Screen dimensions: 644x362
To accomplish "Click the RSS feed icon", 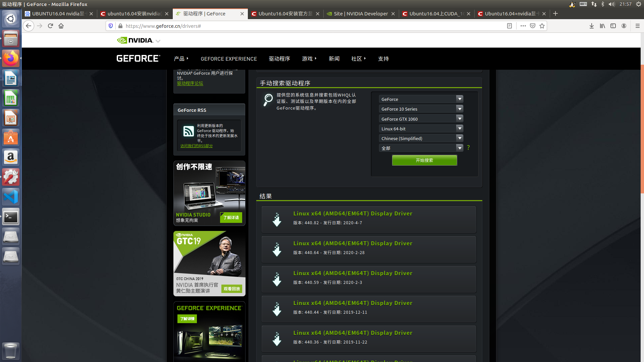I will (x=189, y=131).
